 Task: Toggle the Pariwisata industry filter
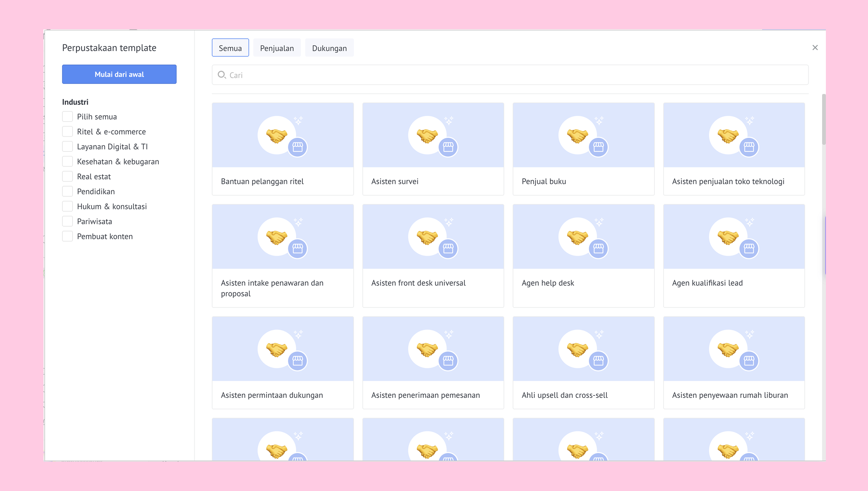pos(68,221)
